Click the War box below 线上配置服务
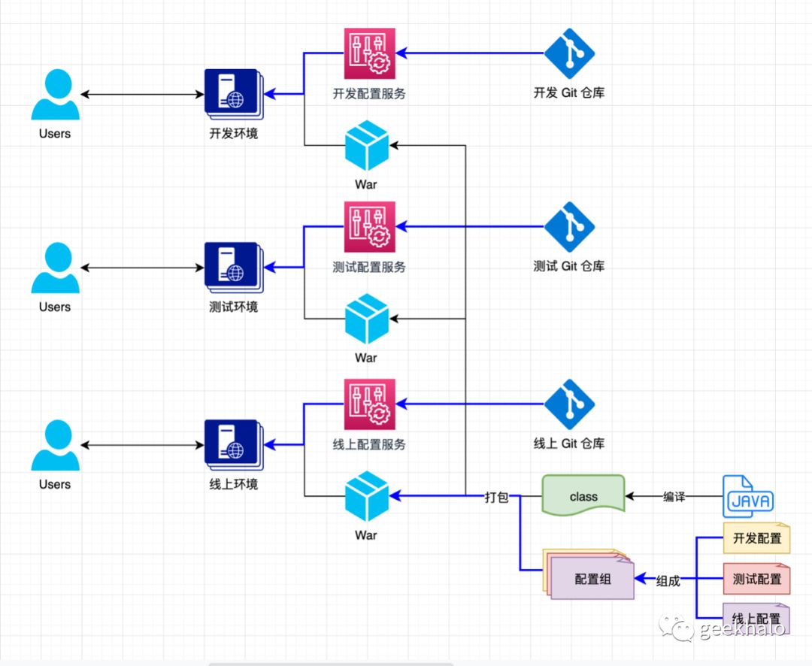 point(367,496)
